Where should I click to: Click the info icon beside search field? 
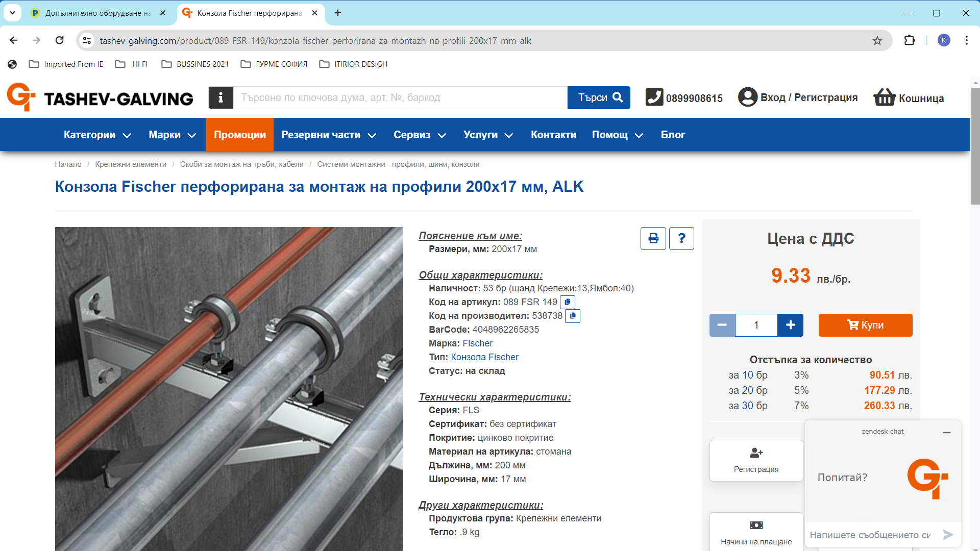click(220, 97)
